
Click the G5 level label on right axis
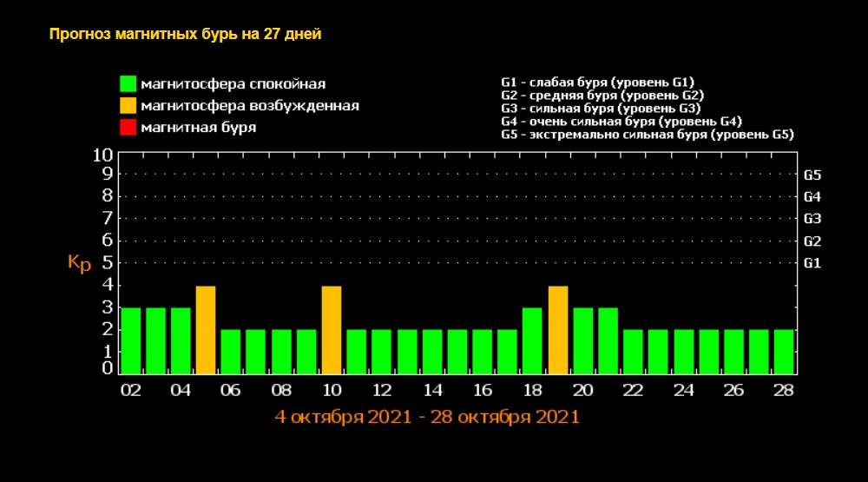[812, 175]
